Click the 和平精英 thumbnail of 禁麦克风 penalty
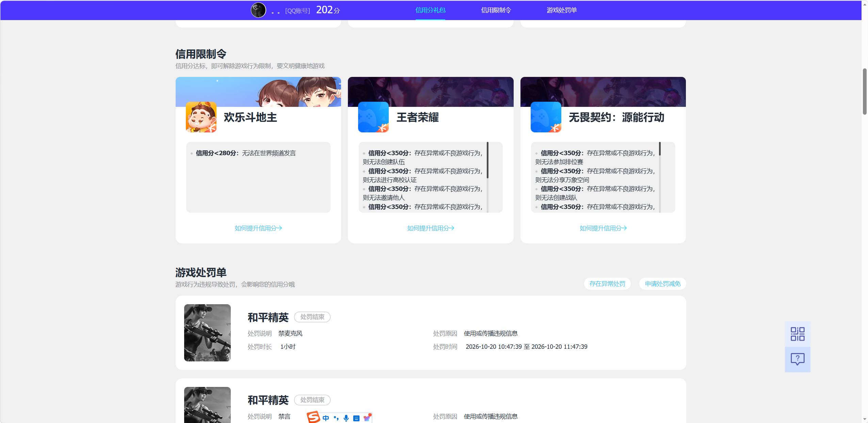The width and height of the screenshot is (868, 423). click(207, 333)
